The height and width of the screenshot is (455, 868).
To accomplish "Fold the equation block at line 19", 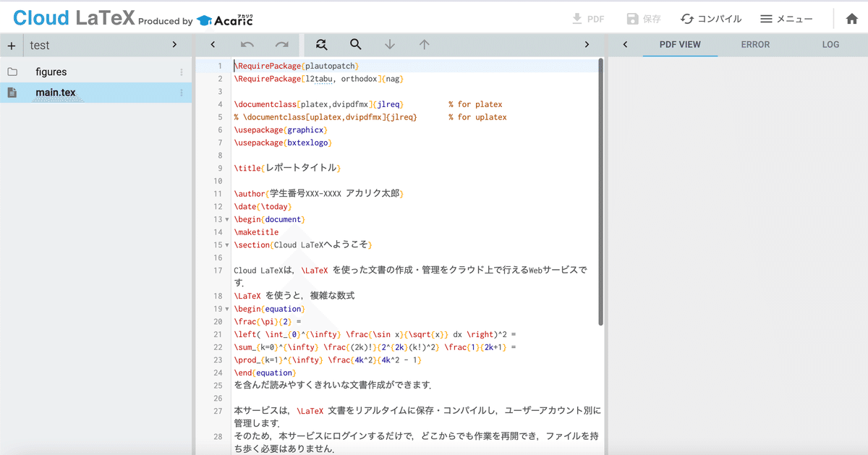I will pyautogui.click(x=226, y=309).
